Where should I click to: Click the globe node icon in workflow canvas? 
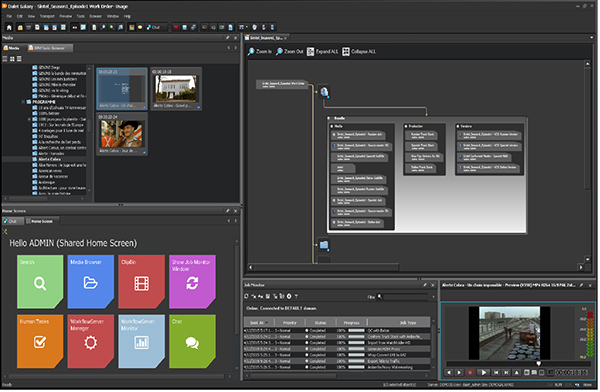point(324,92)
